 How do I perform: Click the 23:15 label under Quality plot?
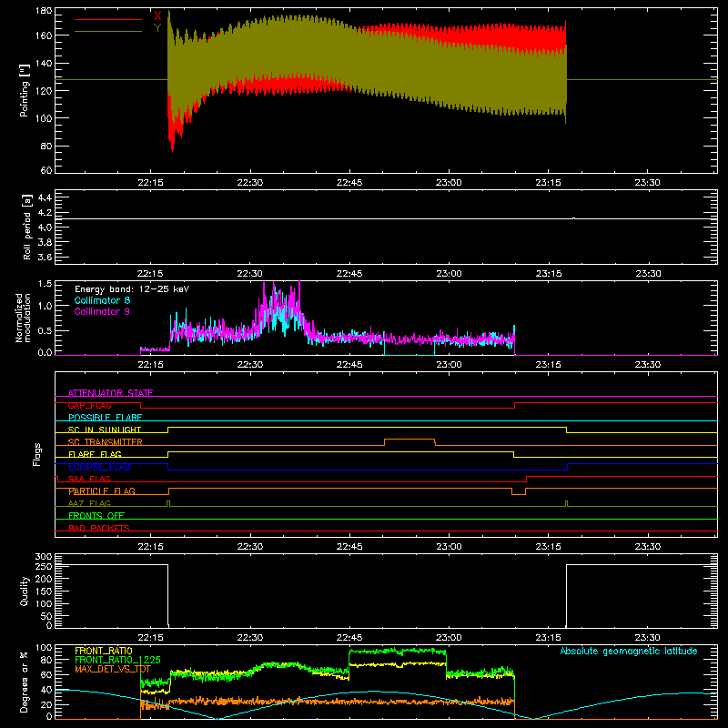548,638
